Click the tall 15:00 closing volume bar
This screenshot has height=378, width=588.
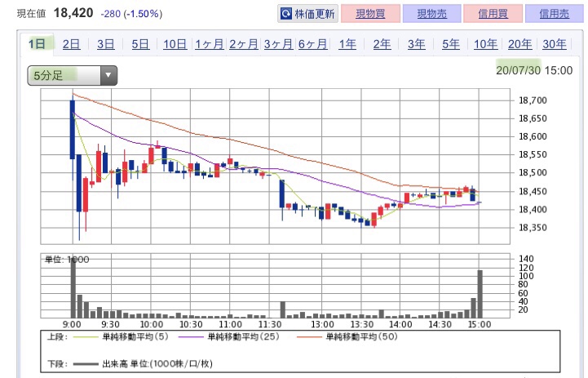click(480, 294)
